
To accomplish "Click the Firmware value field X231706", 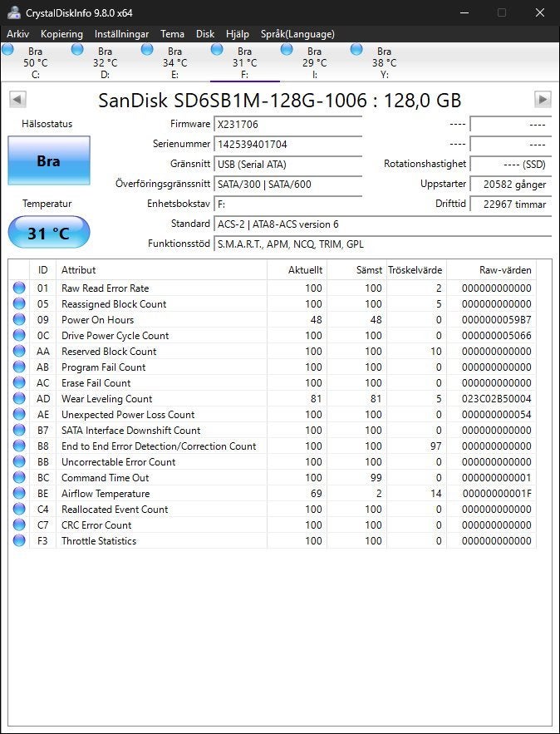I will coord(287,125).
